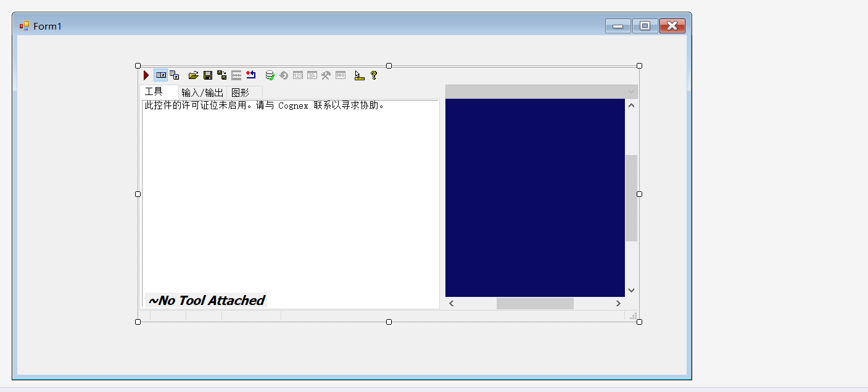The height and width of the screenshot is (392, 868).
Task: Click the horizontal scrollbar thumb below the image
Action: pyautogui.click(x=534, y=302)
